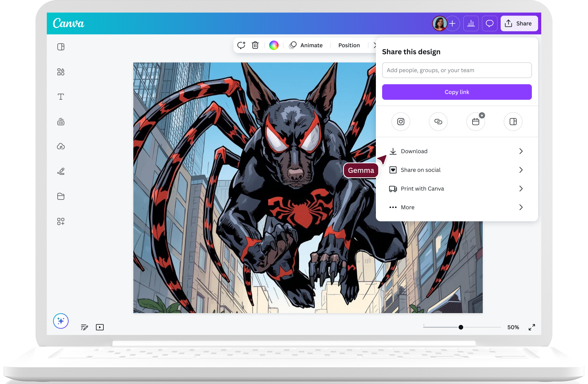Share to Instagram from share panel
Image resolution: width=588 pixels, height=384 pixels.
coord(401,122)
